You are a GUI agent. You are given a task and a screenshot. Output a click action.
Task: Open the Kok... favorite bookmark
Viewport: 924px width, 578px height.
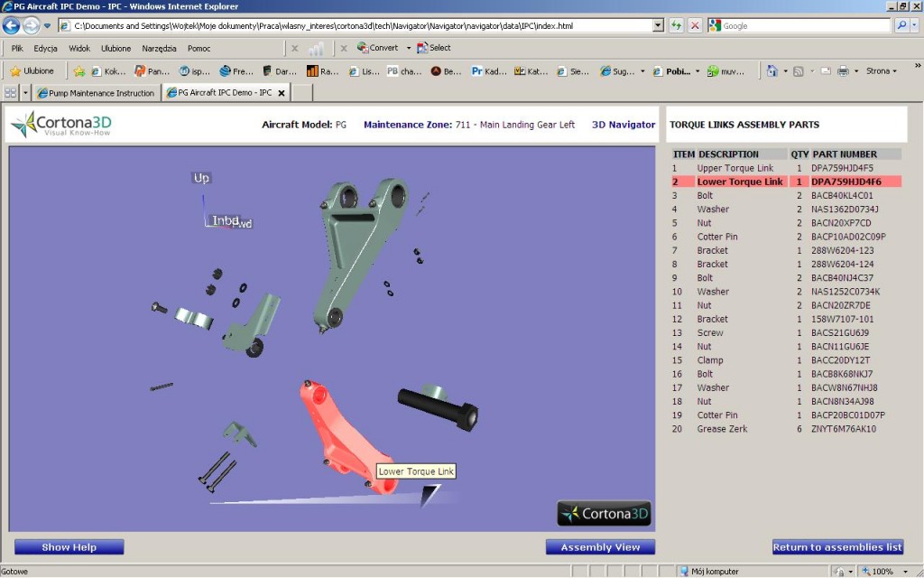(108, 71)
